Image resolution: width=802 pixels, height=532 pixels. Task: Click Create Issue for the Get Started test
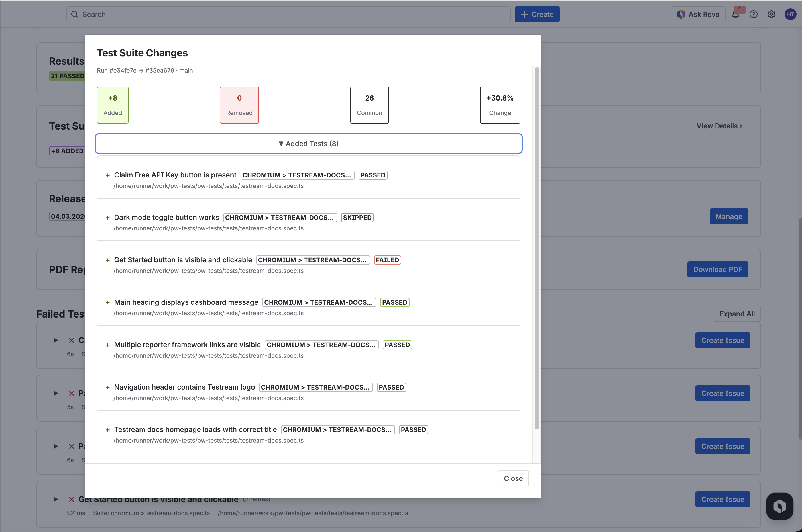(722, 500)
